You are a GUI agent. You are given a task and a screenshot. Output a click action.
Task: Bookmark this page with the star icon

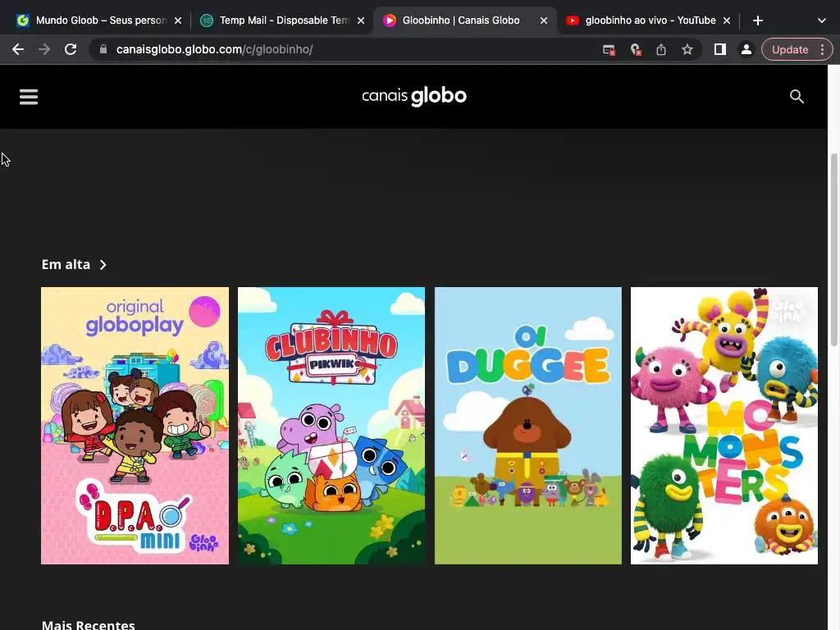[x=687, y=50]
